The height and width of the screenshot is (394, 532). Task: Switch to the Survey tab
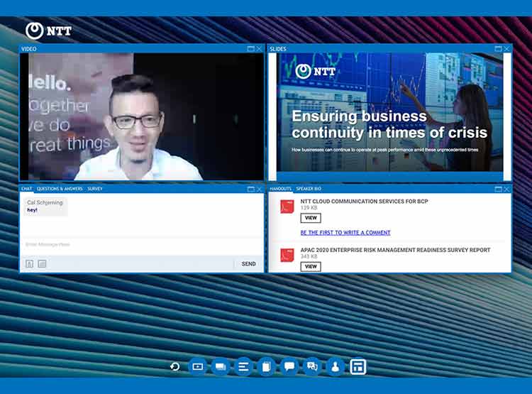(95, 189)
